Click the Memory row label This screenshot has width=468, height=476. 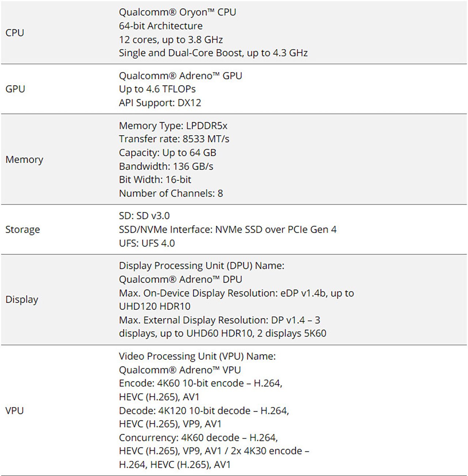point(24,159)
